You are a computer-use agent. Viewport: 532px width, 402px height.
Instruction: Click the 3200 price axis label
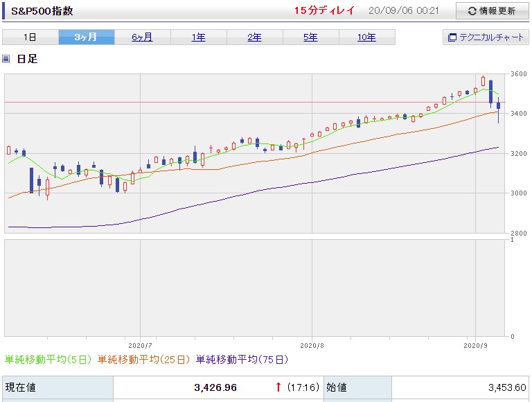pyautogui.click(x=519, y=153)
